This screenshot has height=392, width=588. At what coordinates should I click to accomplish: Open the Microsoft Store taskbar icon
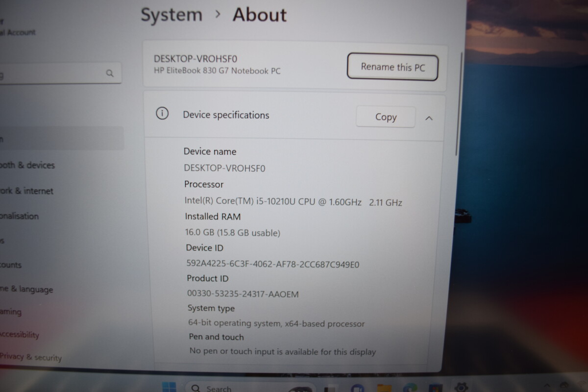tap(435, 388)
